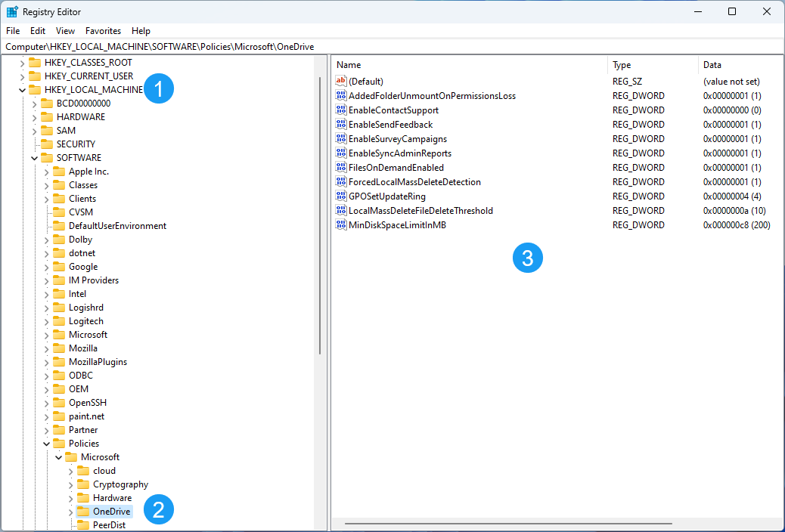Image resolution: width=785 pixels, height=532 pixels.
Task: Click the horizontal scrollbar in values pane
Action: point(508,523)
